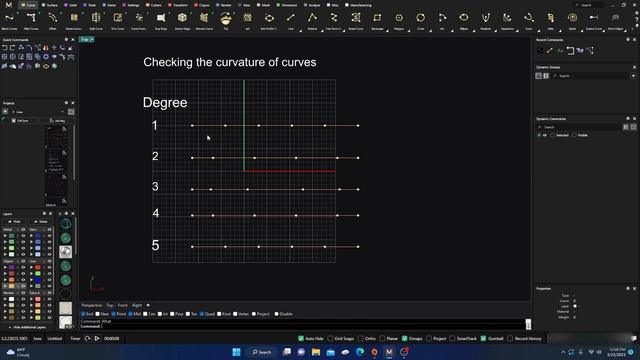Expand the Arc tool flyout arrow
The height and width of the screenshot is (360, 640).
452,30
